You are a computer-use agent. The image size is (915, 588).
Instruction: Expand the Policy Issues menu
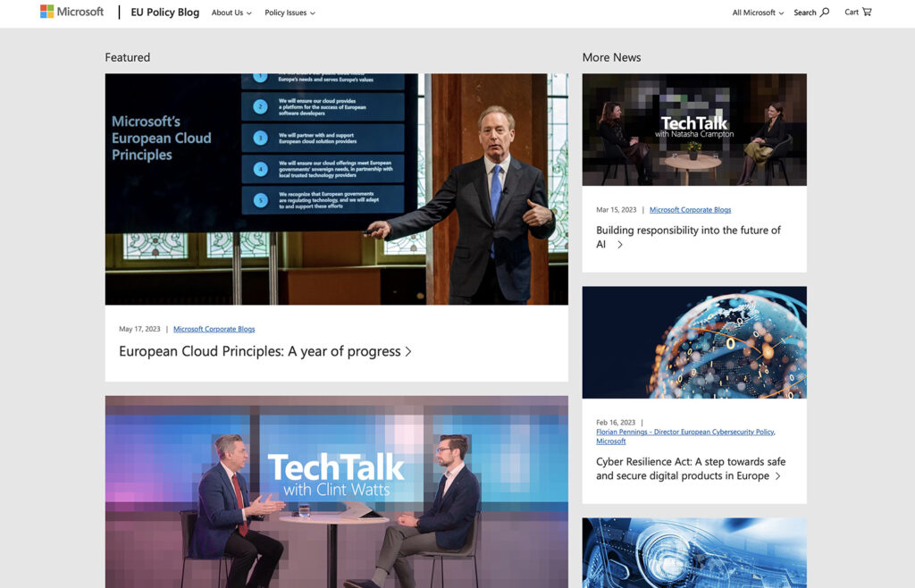tap(290, 13)
